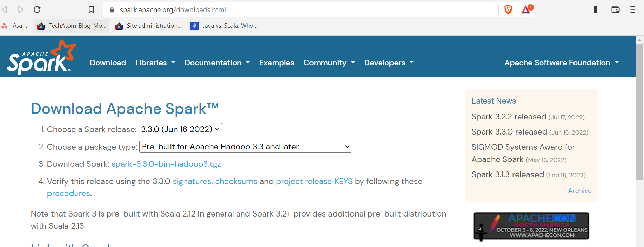The width and height of the screenshot is (644, 247).
Task: Open Brave Rewards triangle icon
Action: [527, 9]
